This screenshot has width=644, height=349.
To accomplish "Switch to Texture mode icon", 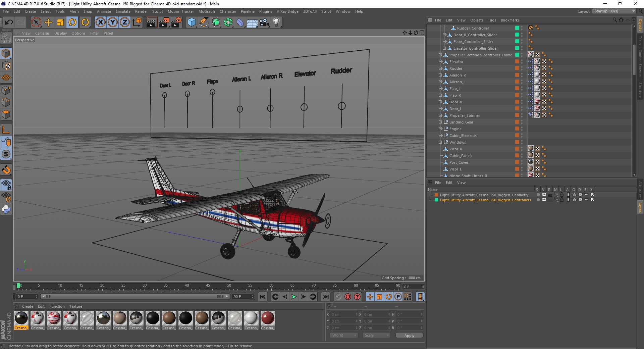I will (x=6, y=66).
